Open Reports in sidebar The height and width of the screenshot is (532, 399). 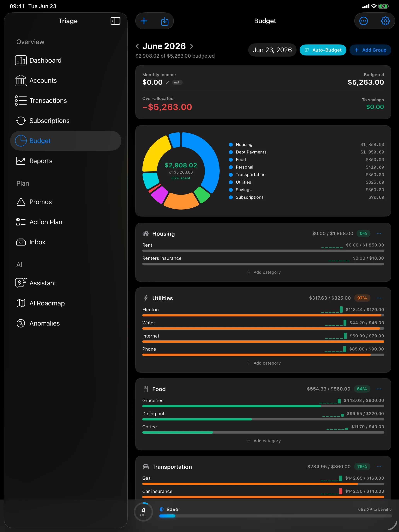[x=65, y=161]
